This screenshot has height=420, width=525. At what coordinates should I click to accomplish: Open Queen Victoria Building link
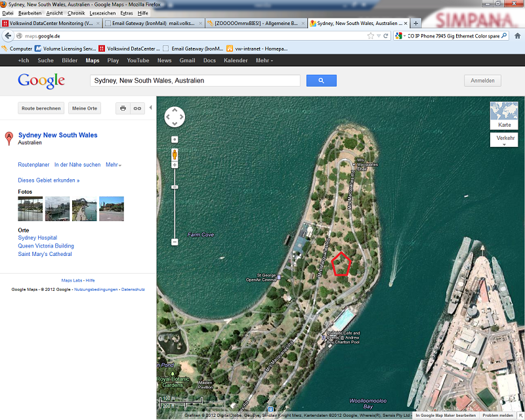click(46, 246)
